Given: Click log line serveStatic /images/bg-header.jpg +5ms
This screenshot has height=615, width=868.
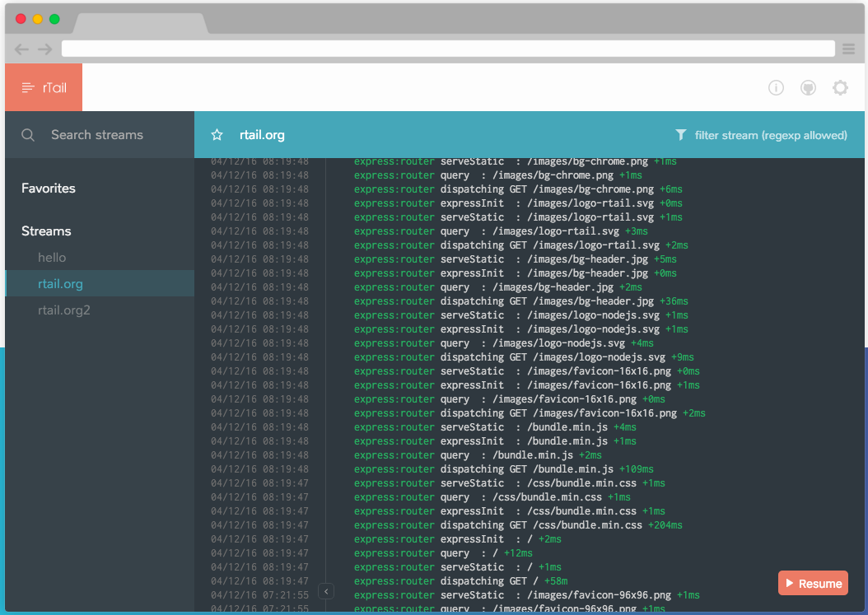Looking at the screenshot, I should pos(516,259).
